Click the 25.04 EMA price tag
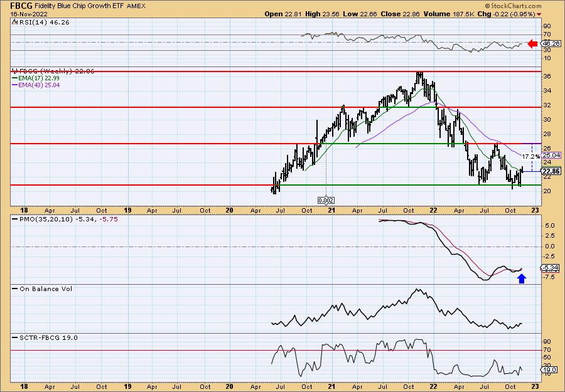The height and width of the screenshot is (392, 565). [x=552, y=155]
